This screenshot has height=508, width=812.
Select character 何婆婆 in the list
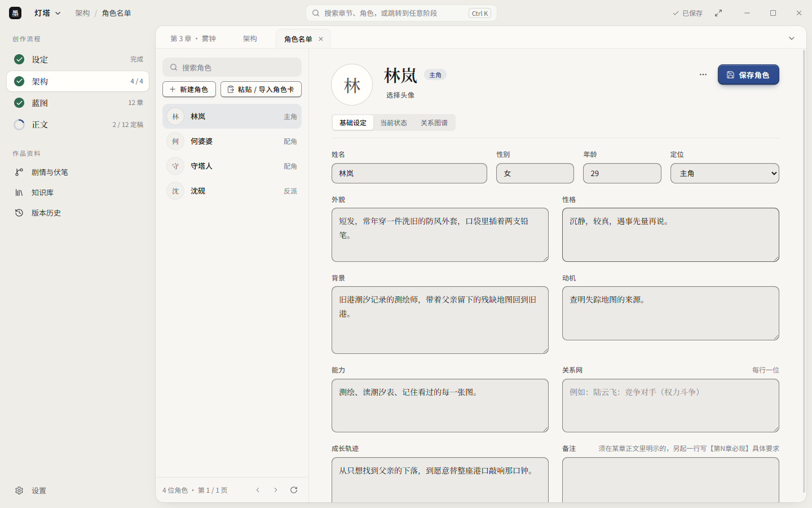tap(232, 141)
